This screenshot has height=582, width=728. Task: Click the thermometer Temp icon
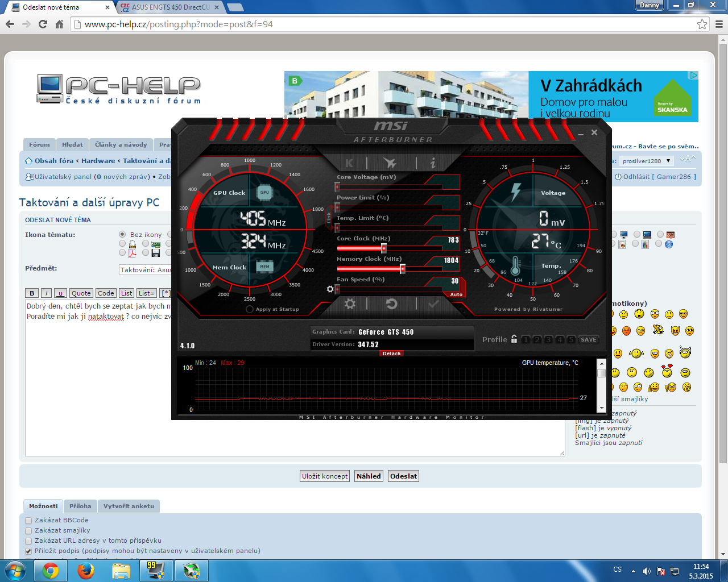(516, 265)
